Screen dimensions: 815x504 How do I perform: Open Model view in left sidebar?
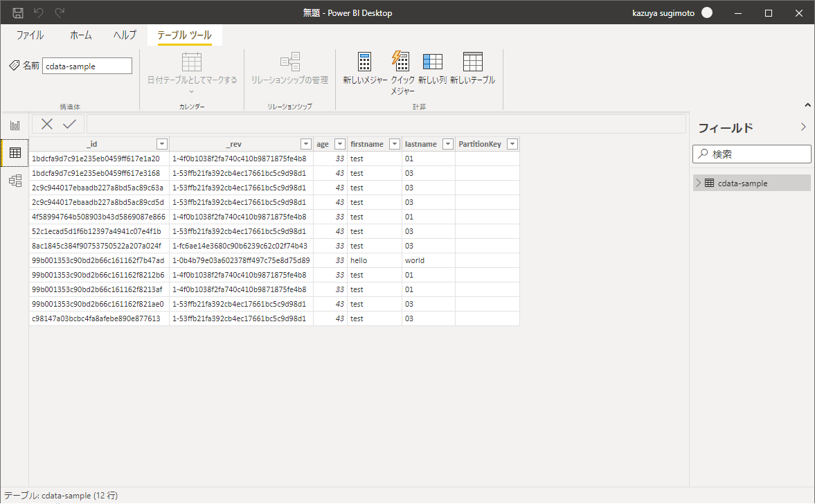point(15,181)
